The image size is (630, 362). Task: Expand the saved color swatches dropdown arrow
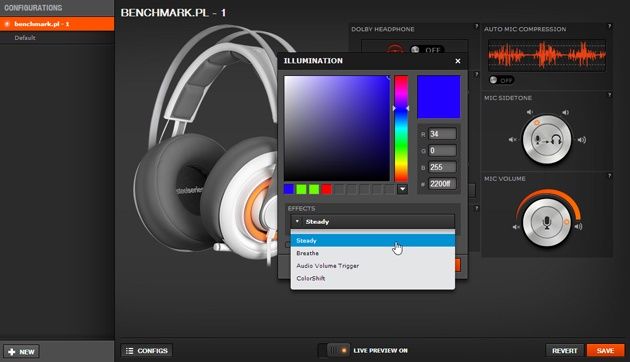(x=402, y=189)
